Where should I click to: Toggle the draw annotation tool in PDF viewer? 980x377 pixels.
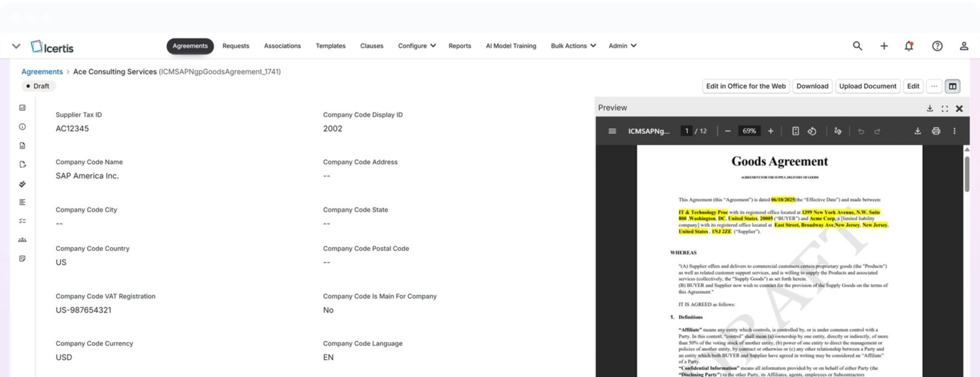(838, 131)
